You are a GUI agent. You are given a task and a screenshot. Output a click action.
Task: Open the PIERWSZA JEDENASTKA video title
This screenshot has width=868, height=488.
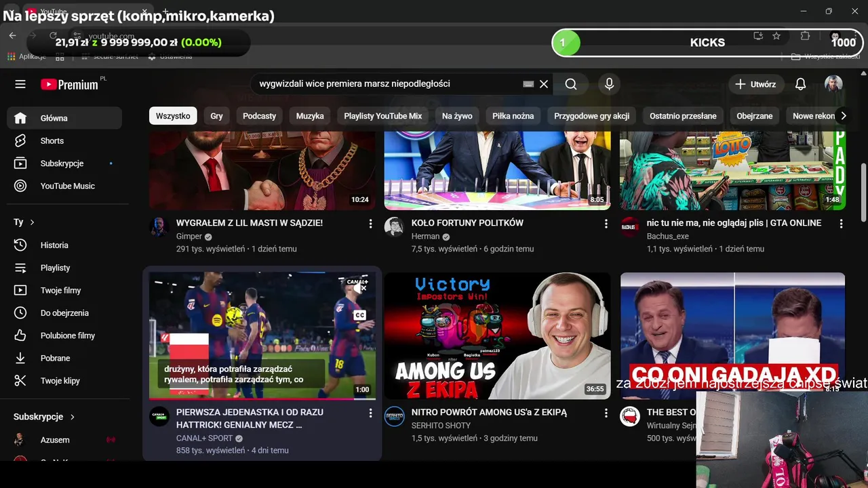coord(250,418)
